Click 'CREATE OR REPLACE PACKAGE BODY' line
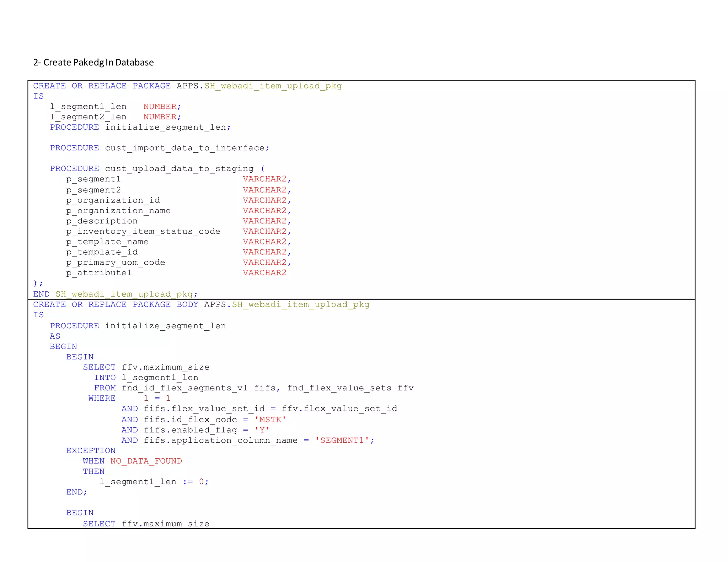 (x=201, y=304)
